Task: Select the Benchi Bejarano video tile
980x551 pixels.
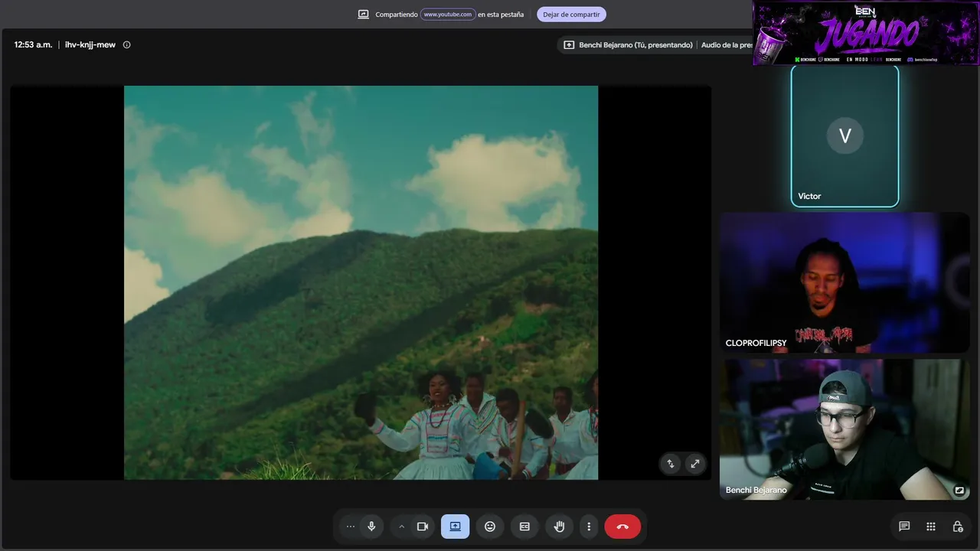Action: coord(844,429)
